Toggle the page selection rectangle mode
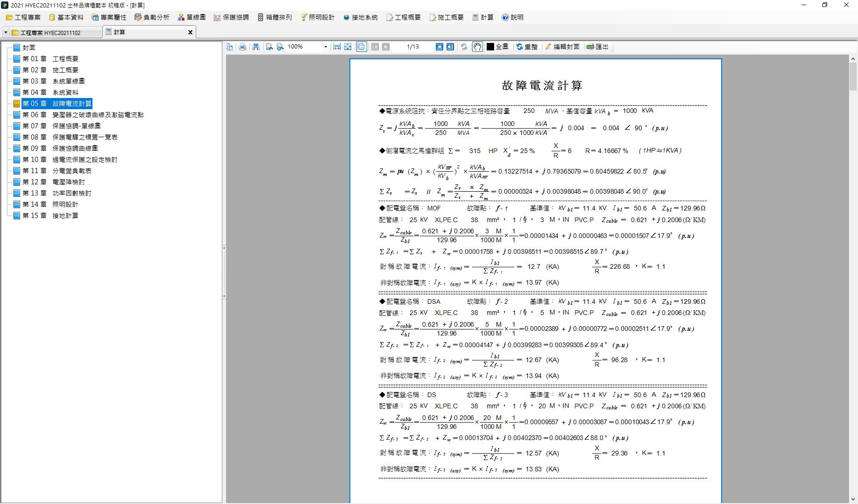 tap(361, 47)
